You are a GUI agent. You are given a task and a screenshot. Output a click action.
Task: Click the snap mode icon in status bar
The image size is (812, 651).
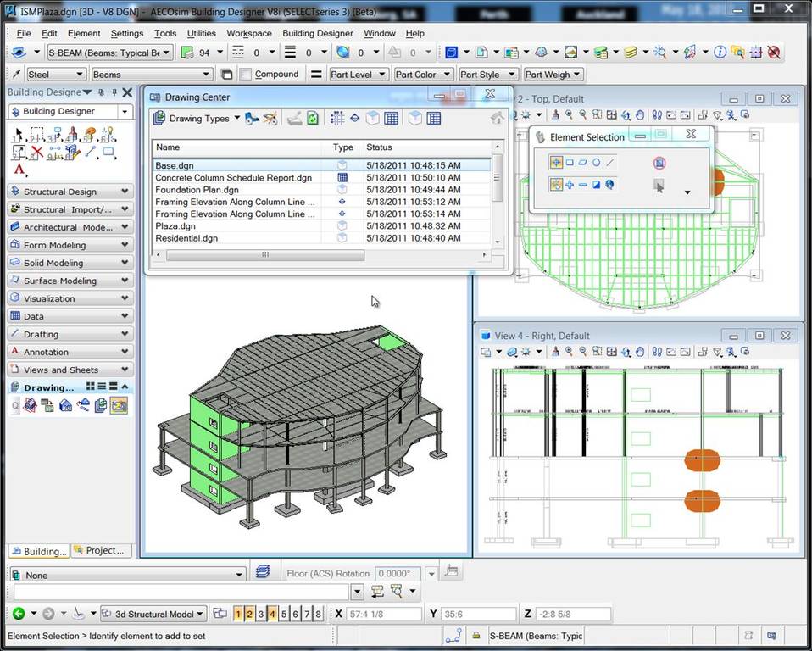[x=453, y=636]
